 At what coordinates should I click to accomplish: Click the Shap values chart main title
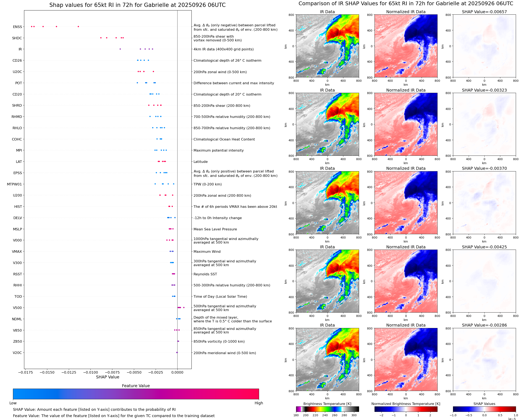click(137, 5)
